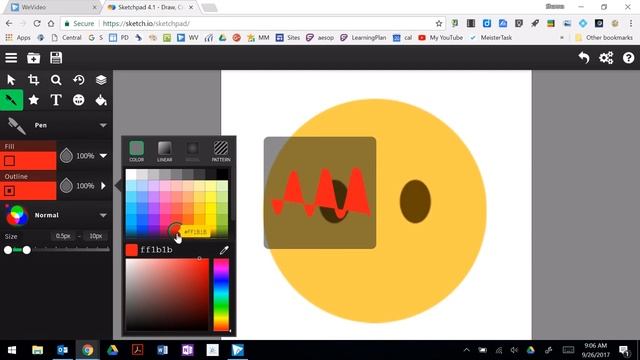This screenshot has width=640, height=360.
Task: Bookmark this page with star icon
Action: click(439, 23)
